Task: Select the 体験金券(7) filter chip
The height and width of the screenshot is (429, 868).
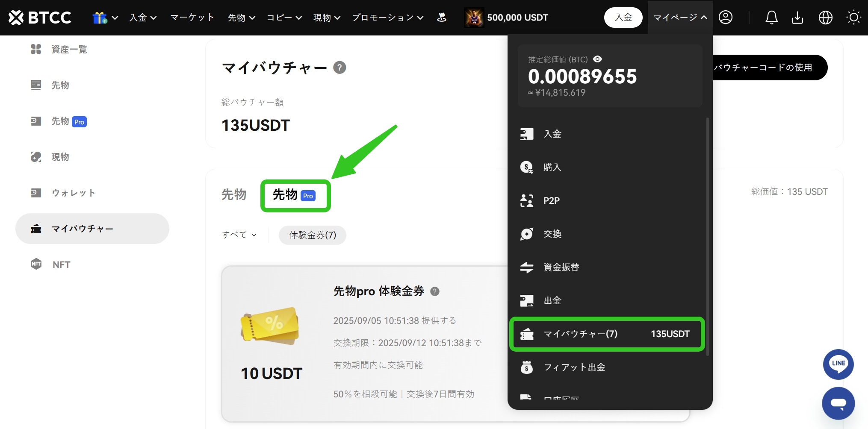Action: point(313,235)
